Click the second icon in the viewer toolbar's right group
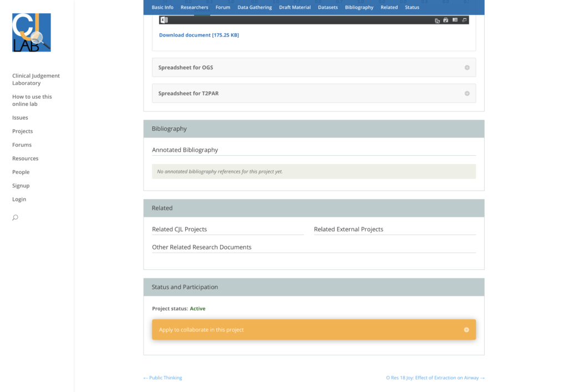The width and height of the screenshot is (568, 392). click(x=446, y=21)
